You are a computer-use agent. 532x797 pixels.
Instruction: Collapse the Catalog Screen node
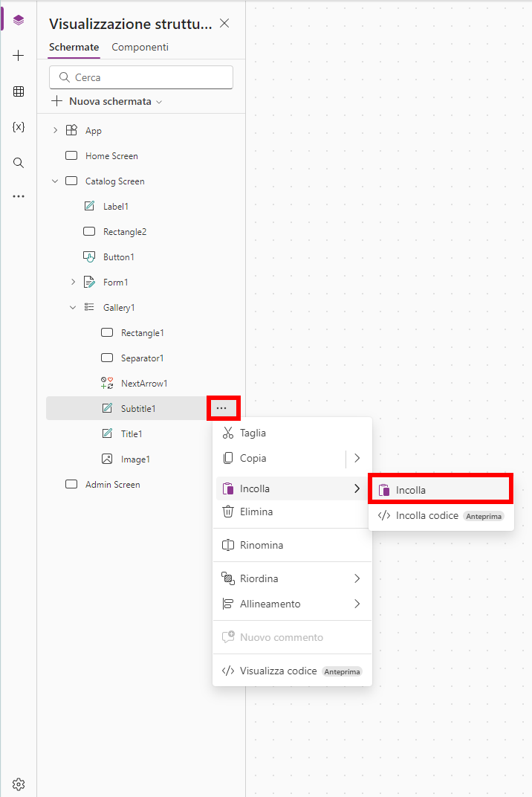56,181
